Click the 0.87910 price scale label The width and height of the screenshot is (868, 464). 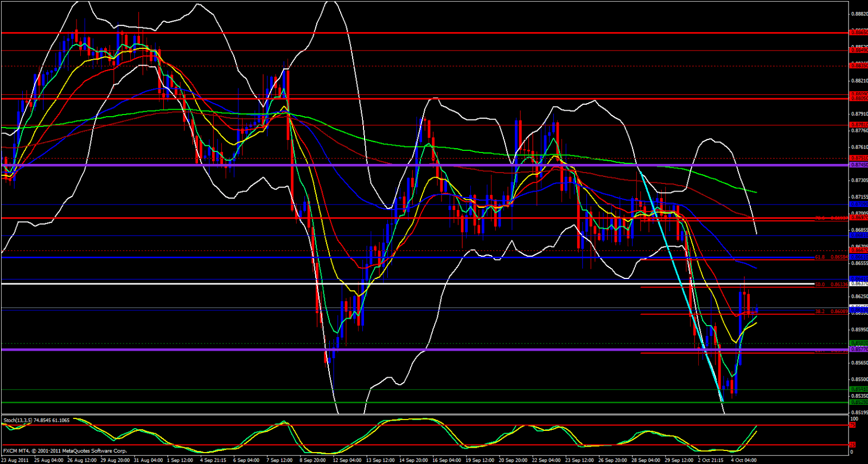pos(859,114)
